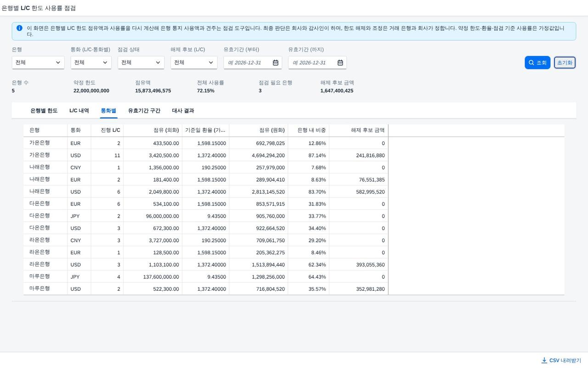588x368 pixels.
Task: Click the 241,816,880 해제 후보 금액 cell
Action: 359,155
